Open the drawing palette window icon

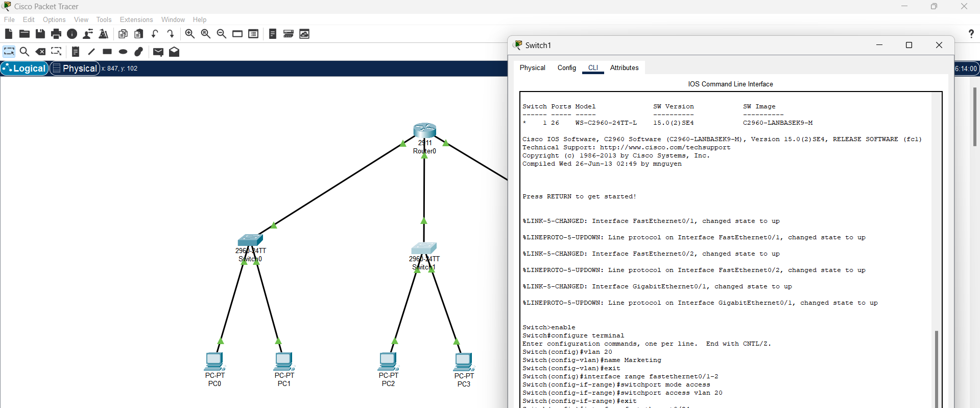click(x=237, y=34)
